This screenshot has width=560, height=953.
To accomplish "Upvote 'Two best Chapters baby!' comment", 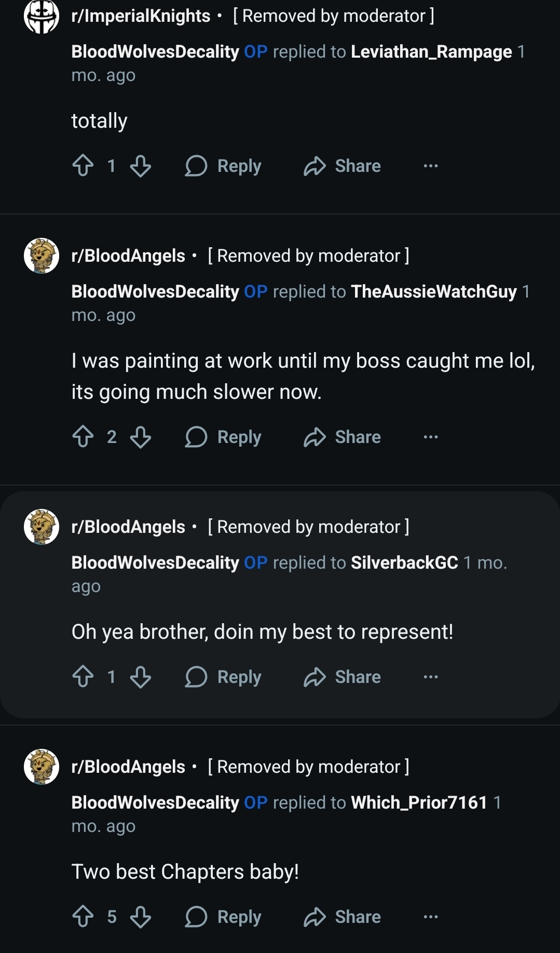I will pos(83,917).
